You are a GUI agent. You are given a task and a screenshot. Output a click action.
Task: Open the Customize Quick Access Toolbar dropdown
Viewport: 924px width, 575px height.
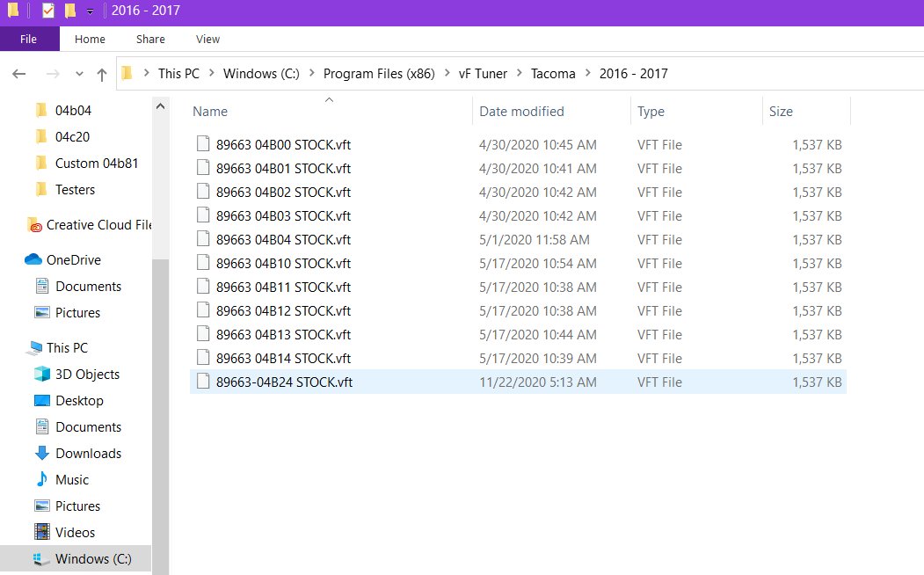(x=90, y=11)
